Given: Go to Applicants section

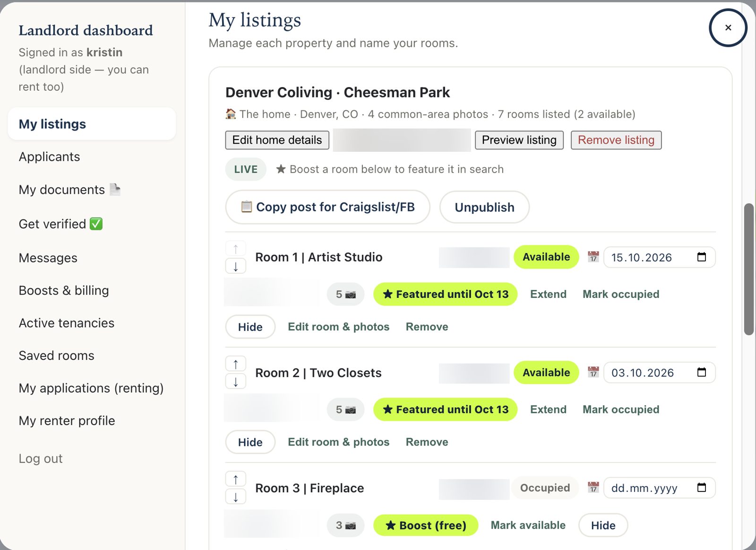Looking at the screenshot, I should 49,157.
